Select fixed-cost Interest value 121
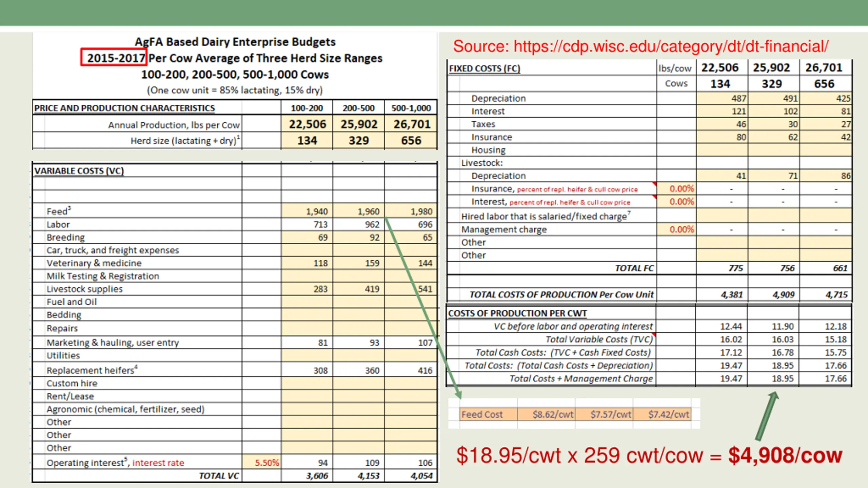Image resolution: width=868 pixels, height=488 pixels. tap(738, 111)
